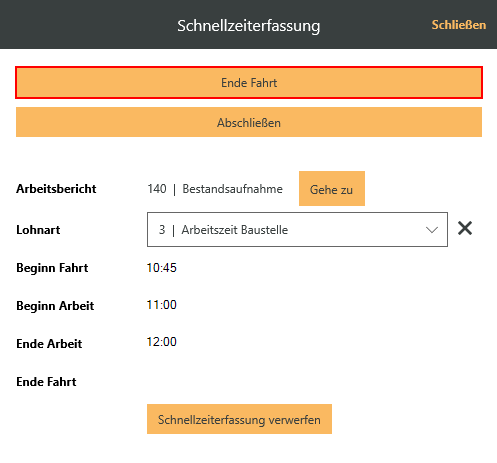Click the Arbeitsbericht label
Screen dimensions: 497x463
[56, 189]
